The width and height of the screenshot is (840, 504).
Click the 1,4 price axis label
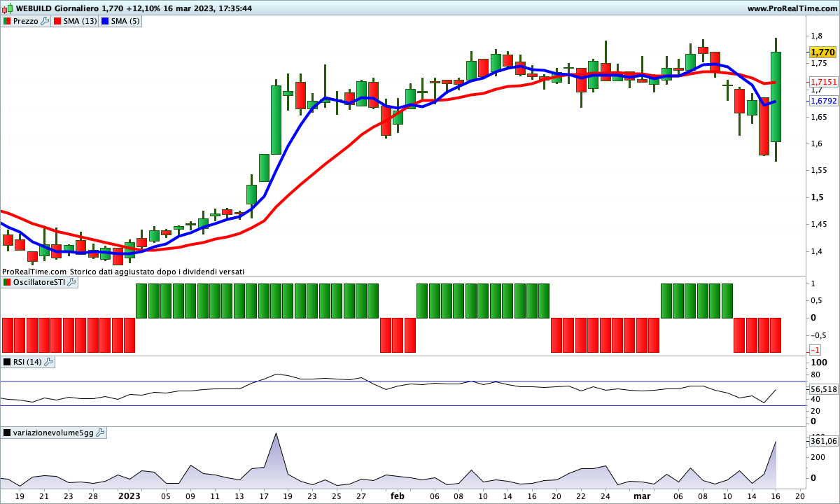pos(816,251)
